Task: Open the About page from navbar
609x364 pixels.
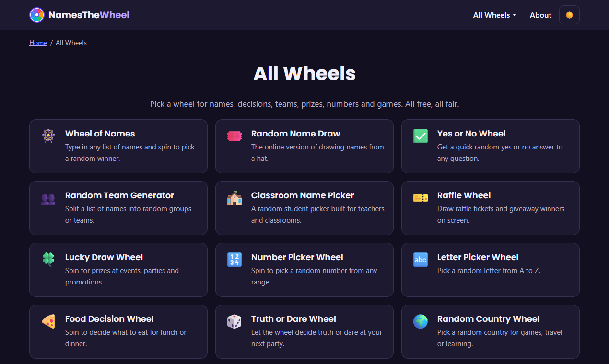Action: tap(540, 15)
